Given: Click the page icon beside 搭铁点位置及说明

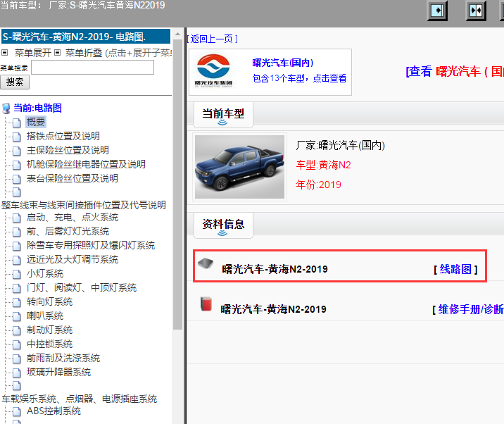Looking at the screenshot, I should coord(17,137).
